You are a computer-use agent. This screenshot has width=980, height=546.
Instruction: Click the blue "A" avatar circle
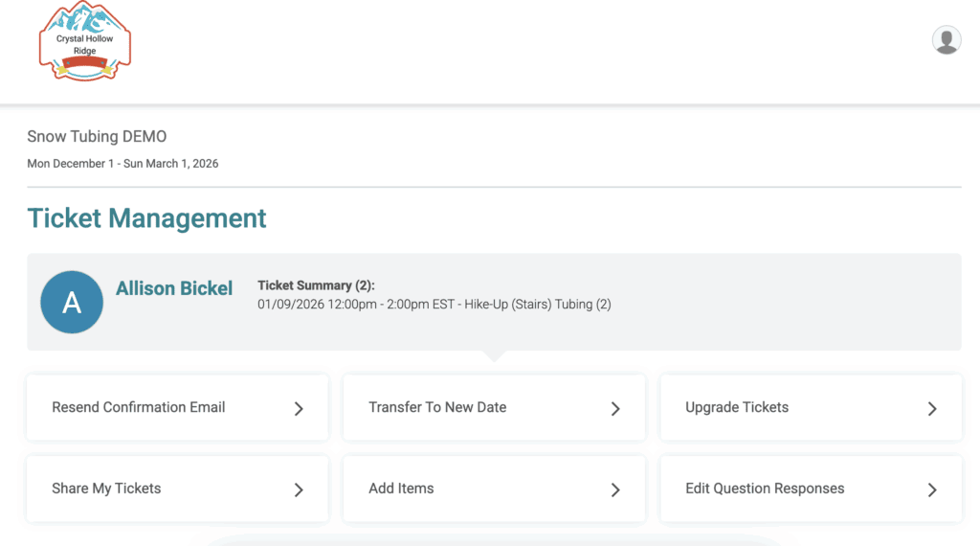[72, 302]
